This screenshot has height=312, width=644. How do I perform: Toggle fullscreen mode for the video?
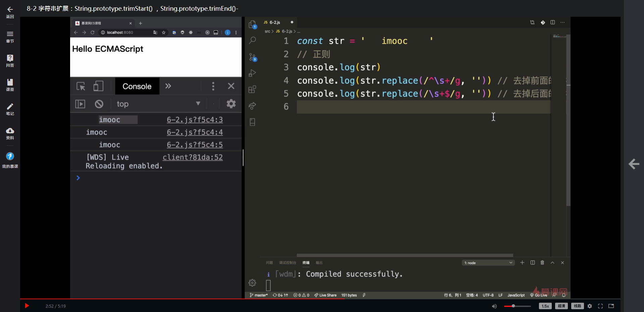tap(600, 306)
